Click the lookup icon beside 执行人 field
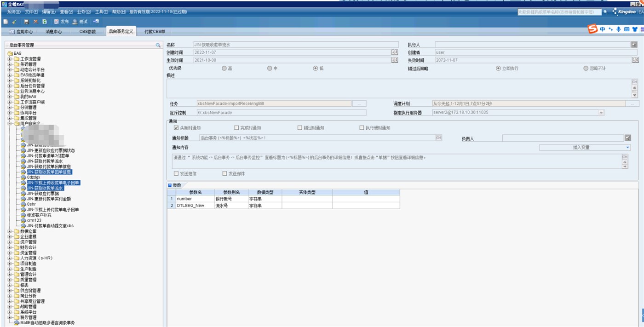644x327 pixels. coord(634,45)
